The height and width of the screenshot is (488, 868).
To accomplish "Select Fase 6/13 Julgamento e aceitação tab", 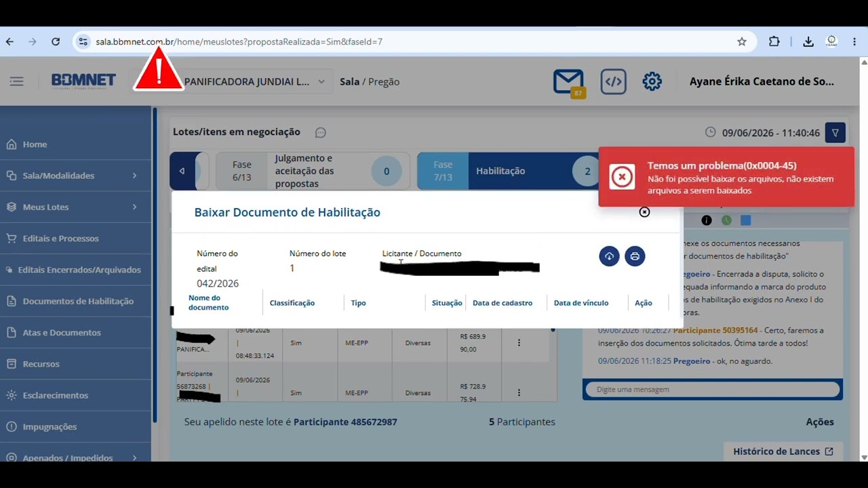I will (x=313, y=171).
